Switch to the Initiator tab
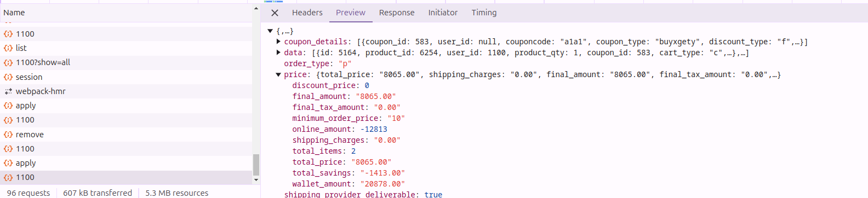Screen dimensions: 868x198 (x=443, y=13)
